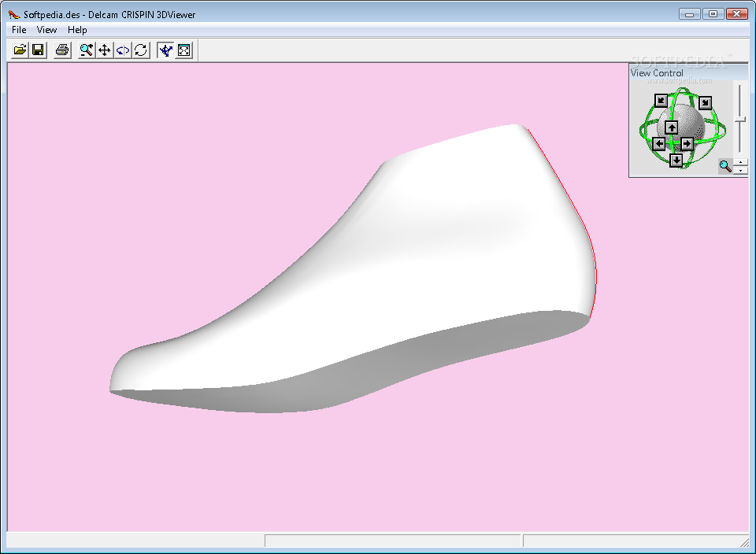Screen dimensions: 756x554
Task: Minimize the 3DViewer window
Action: (x=690, y=14)
